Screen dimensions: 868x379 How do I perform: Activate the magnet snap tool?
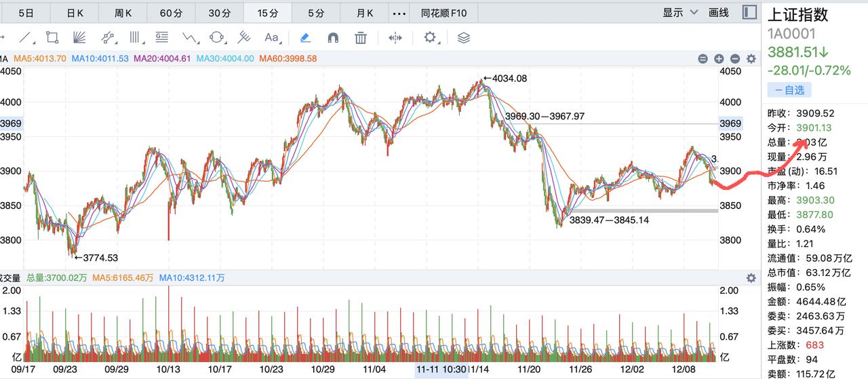[333, 37]
